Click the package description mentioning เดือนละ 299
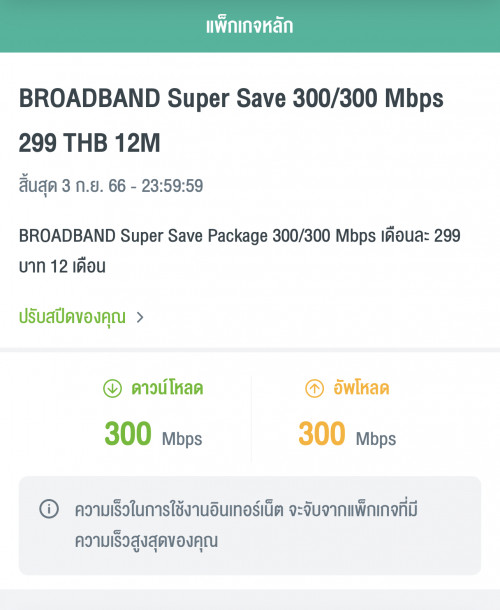This screenshot has width=500, height=610. coord(240,235)
